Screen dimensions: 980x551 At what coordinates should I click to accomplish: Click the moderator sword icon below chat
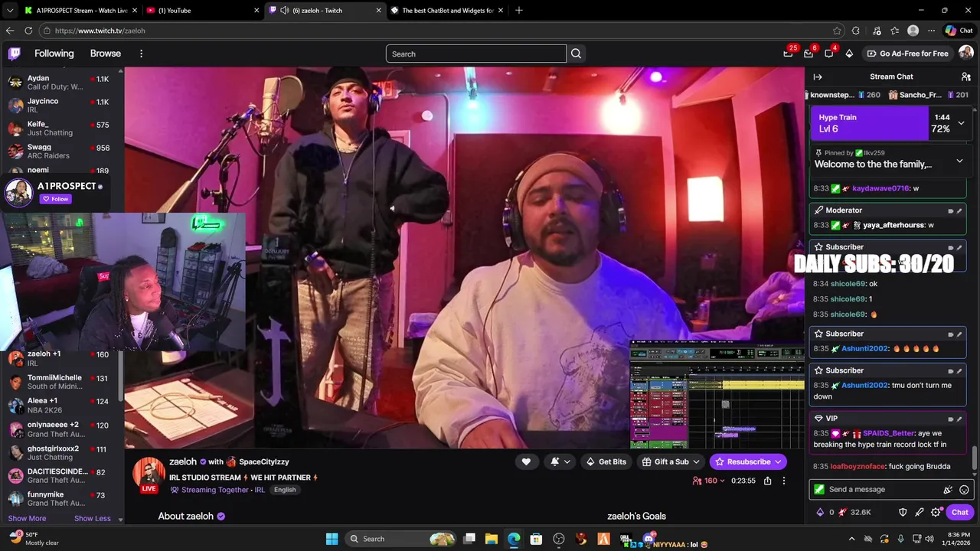coord(919,512)
